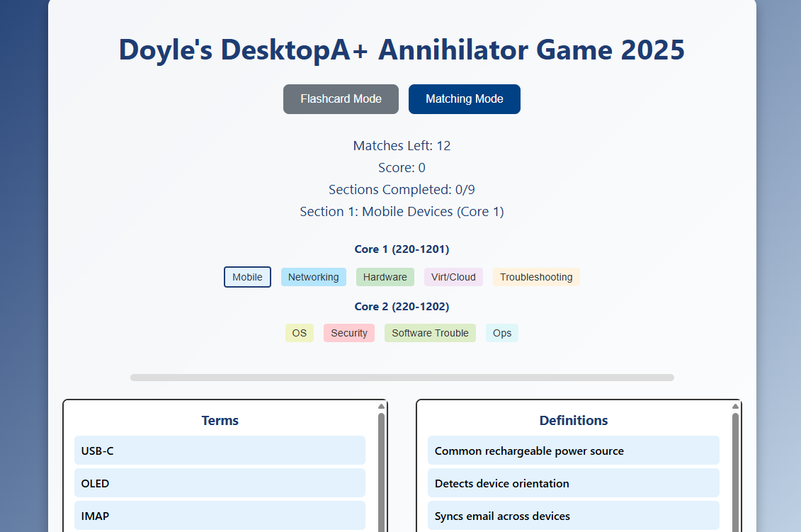
Task: Click the 'Core 2 (220-1202)' heading
Action: click(402, 306)
